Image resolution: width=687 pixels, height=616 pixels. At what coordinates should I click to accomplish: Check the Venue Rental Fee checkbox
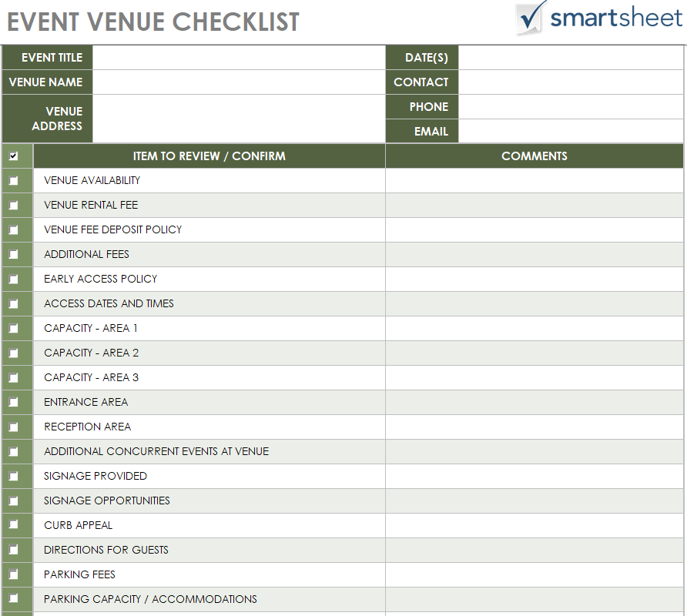(14, 206)
